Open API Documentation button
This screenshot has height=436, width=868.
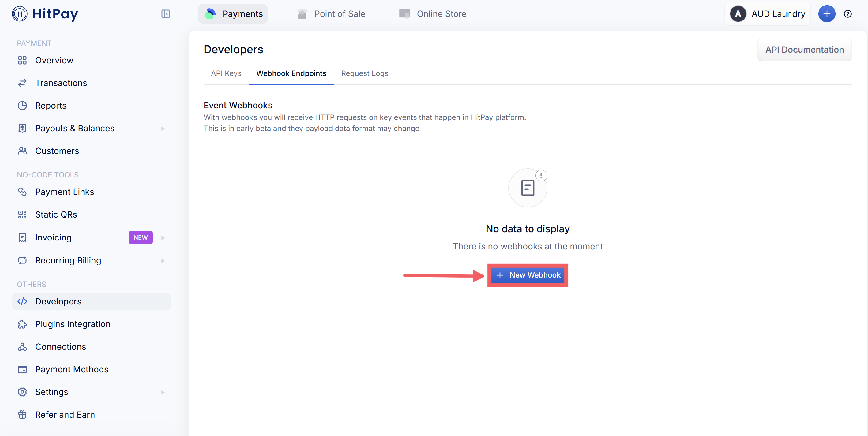[804, 50]
